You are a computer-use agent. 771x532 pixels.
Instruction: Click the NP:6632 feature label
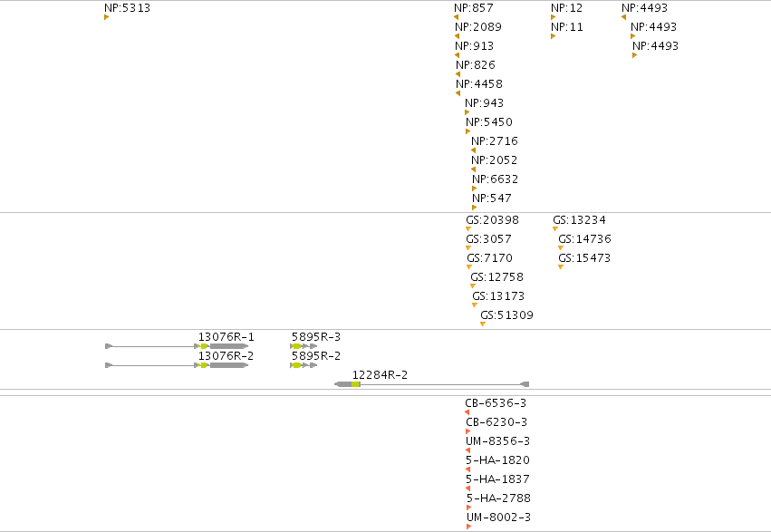pos(496,179)
